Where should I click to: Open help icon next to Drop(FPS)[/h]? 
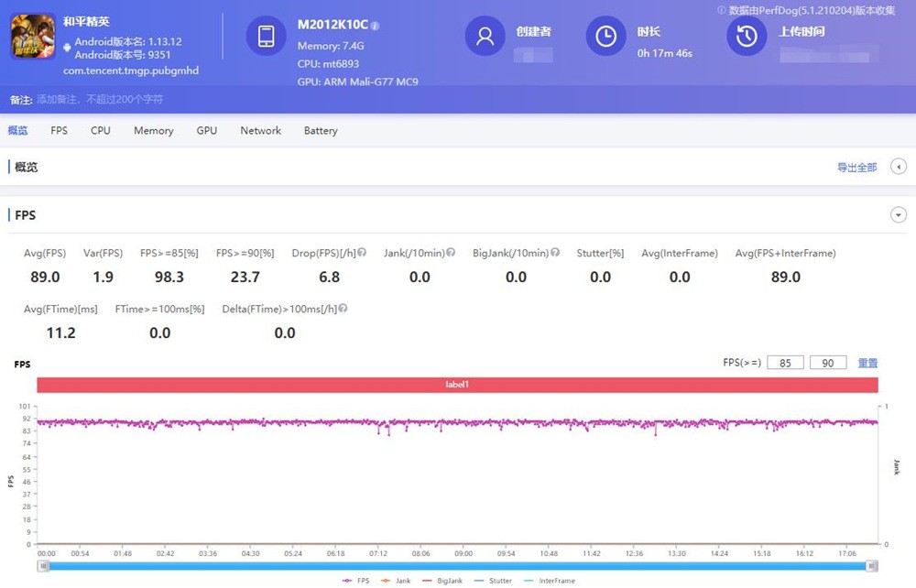click(362, 252)
